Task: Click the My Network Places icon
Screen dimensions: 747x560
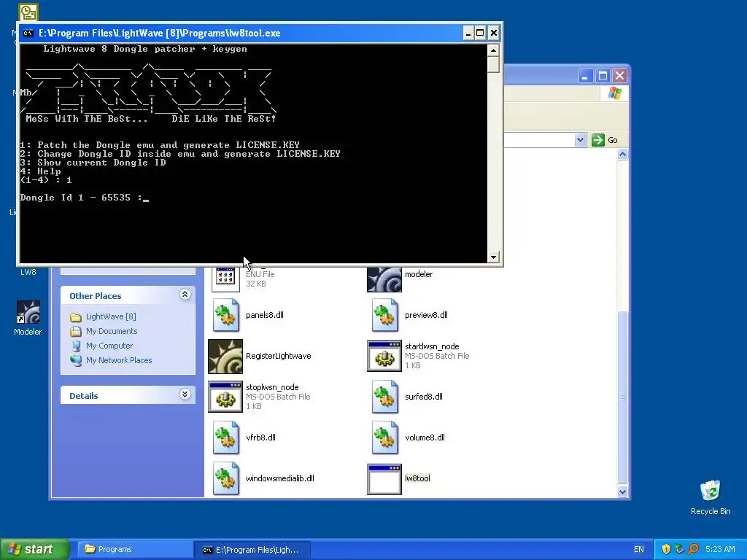Action: tap(76, 360)
